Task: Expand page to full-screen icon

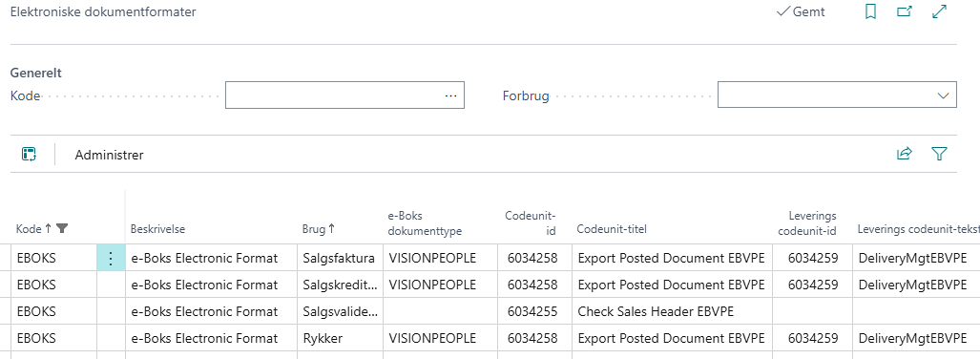Action: point(939,11)
